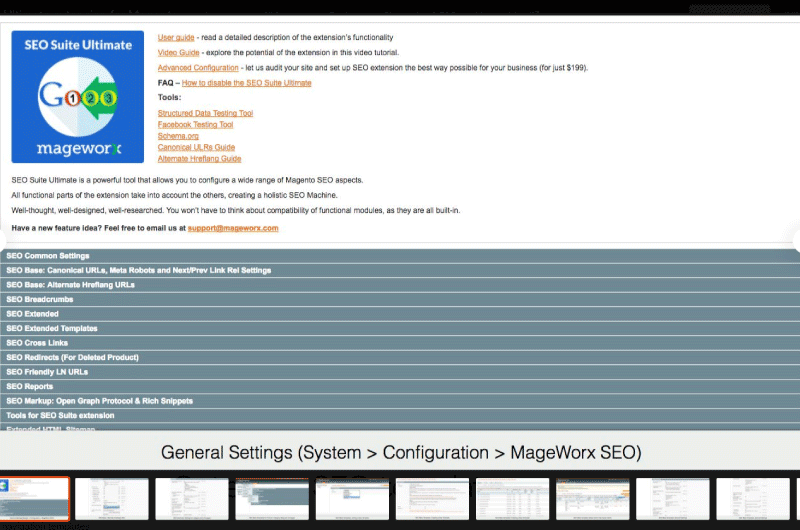The width and height of the screenshot is (800, 530).
Task: Expand the SEO Cross Links section
Action: 400,343
